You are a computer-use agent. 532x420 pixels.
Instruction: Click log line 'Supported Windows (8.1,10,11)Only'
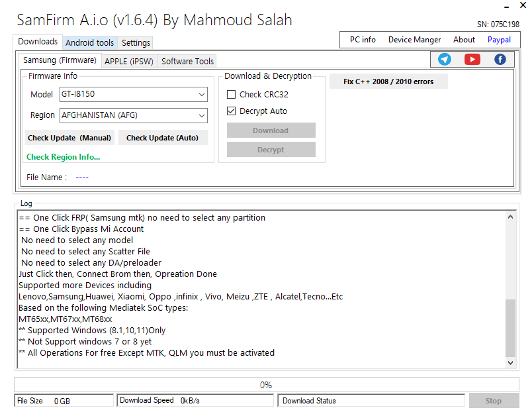click(x=97, y=331)
